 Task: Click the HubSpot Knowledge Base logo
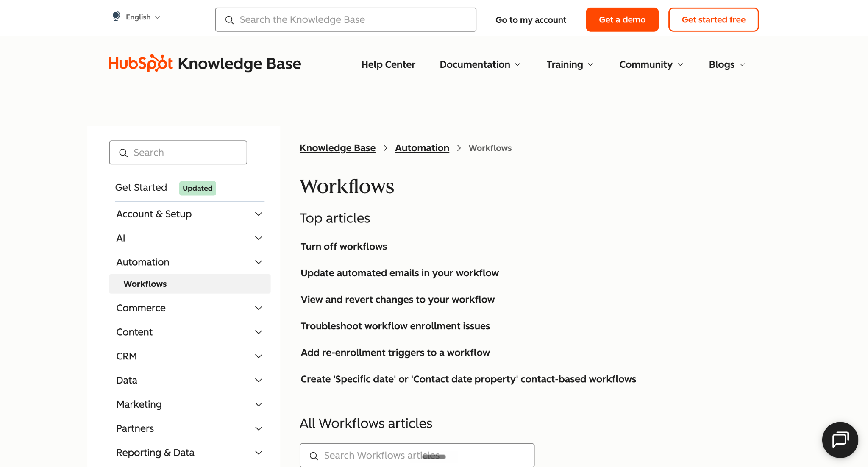pos(205,64)
